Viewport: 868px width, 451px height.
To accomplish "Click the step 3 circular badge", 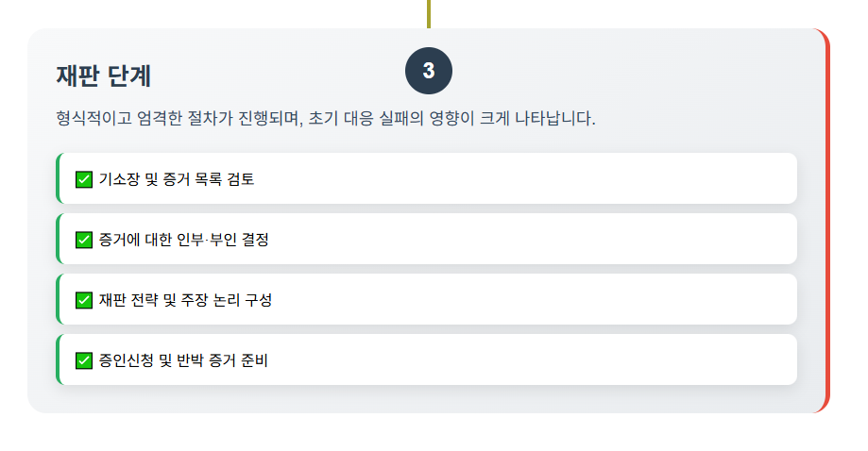I will point(429,72).
